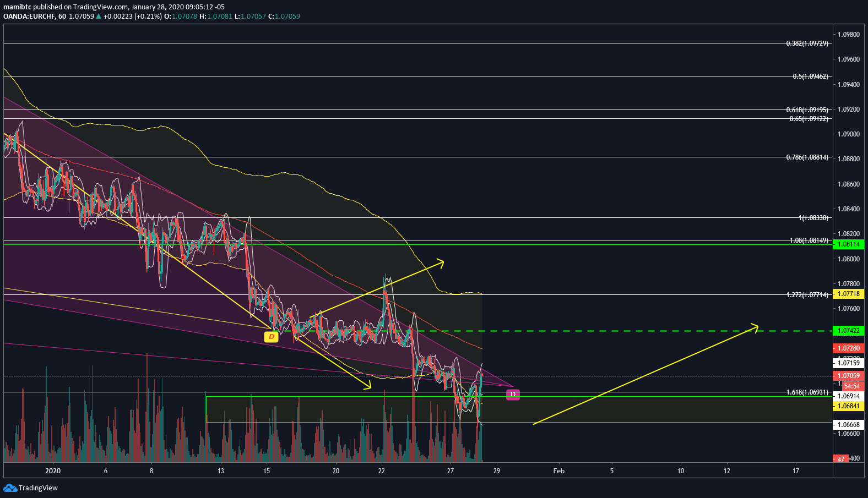Click the +0.00223 (+0.21%) change value

pyautogui.click(x=132, y=17)
